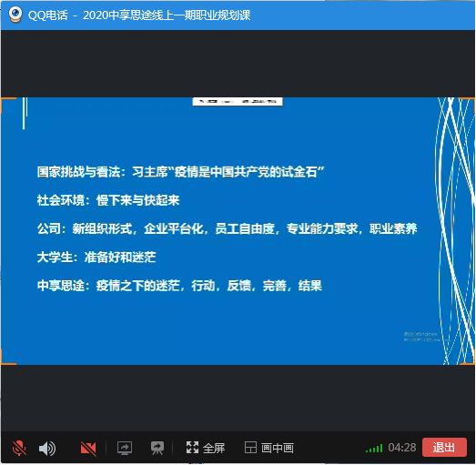Unmute the microphone in the call toolbar

[19, 448]
